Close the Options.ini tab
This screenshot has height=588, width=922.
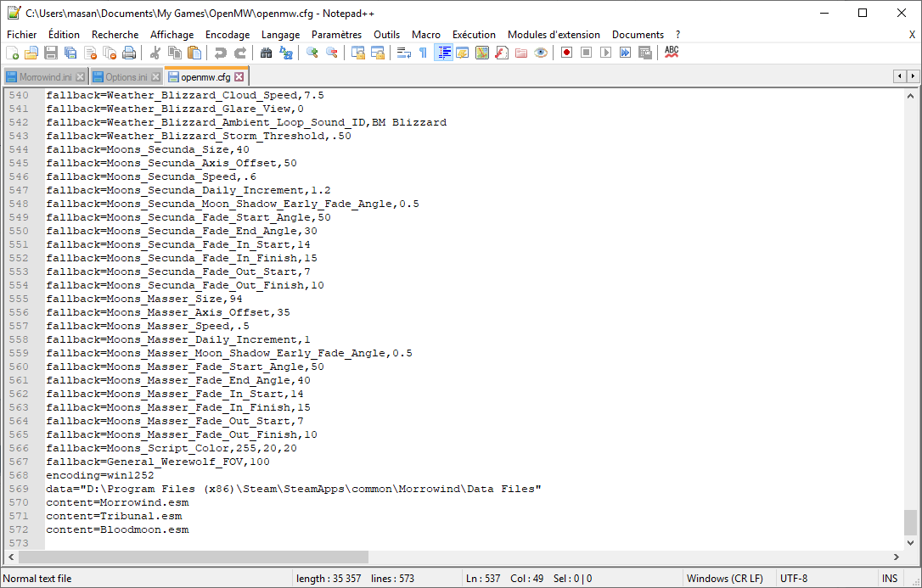click(156, 77)
